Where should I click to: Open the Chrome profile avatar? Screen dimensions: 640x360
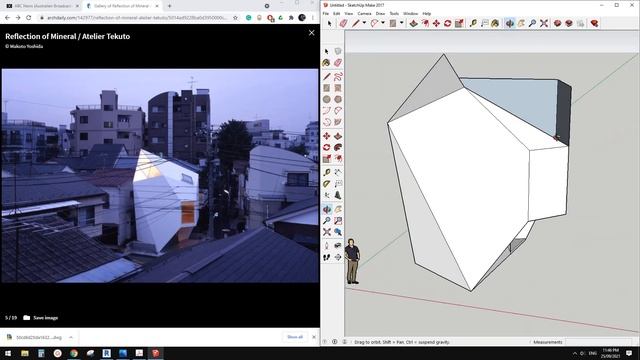tap(302, 18)
